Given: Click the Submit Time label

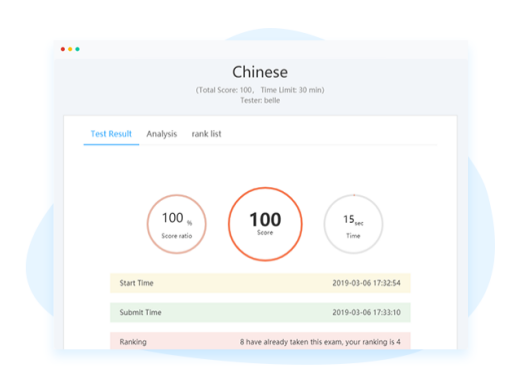Looking at the screenshot, I should click(140, 312).
